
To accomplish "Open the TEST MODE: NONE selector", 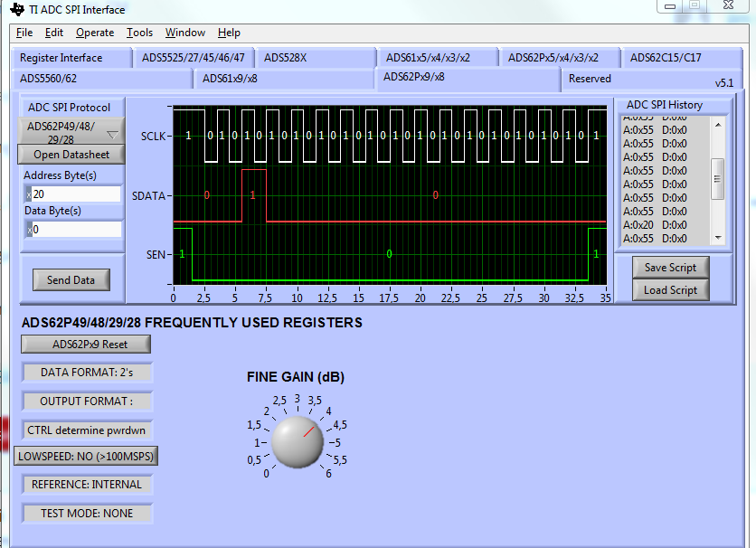I will point(86,514).
